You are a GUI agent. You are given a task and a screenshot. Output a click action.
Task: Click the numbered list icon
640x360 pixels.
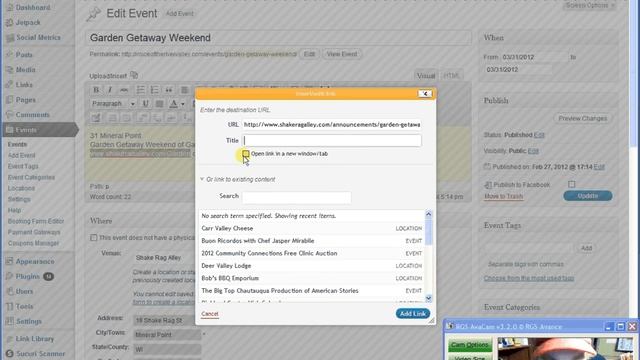pos(154,90)
